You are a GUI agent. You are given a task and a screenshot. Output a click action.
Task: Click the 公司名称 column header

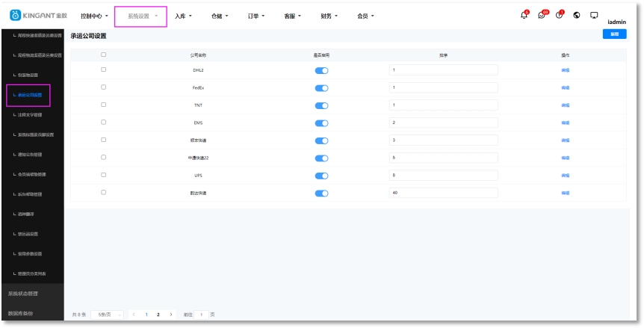pos(198,55)
